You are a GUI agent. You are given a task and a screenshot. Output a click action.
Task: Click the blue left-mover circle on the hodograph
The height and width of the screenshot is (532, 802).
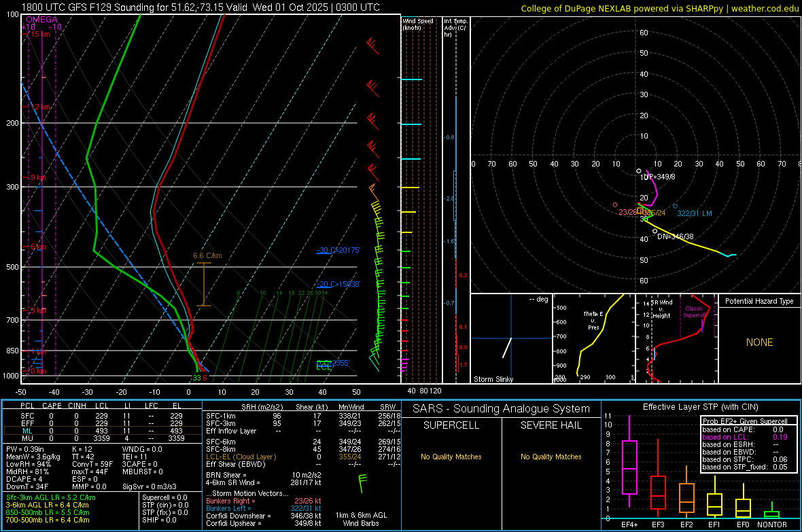(675, 206)
